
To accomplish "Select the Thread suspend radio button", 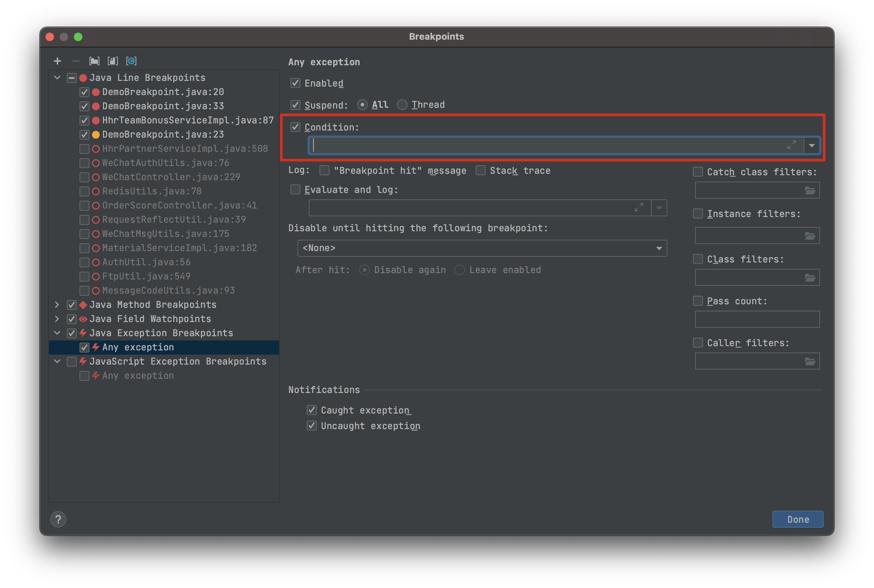I will (402, 105).
